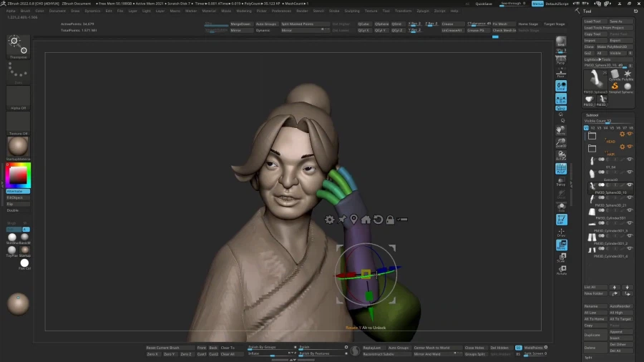644x362 pixels.
Task: Select the Cylinder PolyMesh tool thumbnail
Action: [x=614, y=75]
